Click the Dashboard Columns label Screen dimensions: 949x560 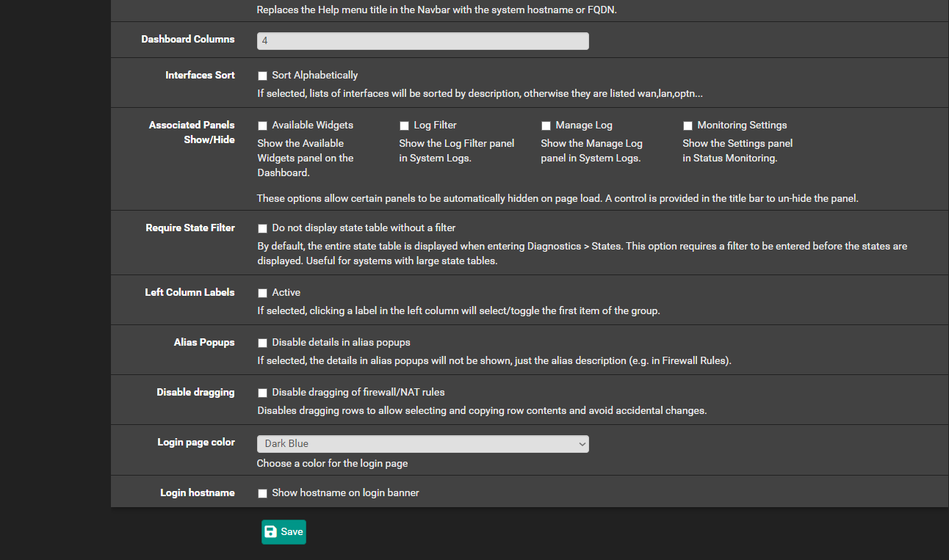tap(188, 39)
